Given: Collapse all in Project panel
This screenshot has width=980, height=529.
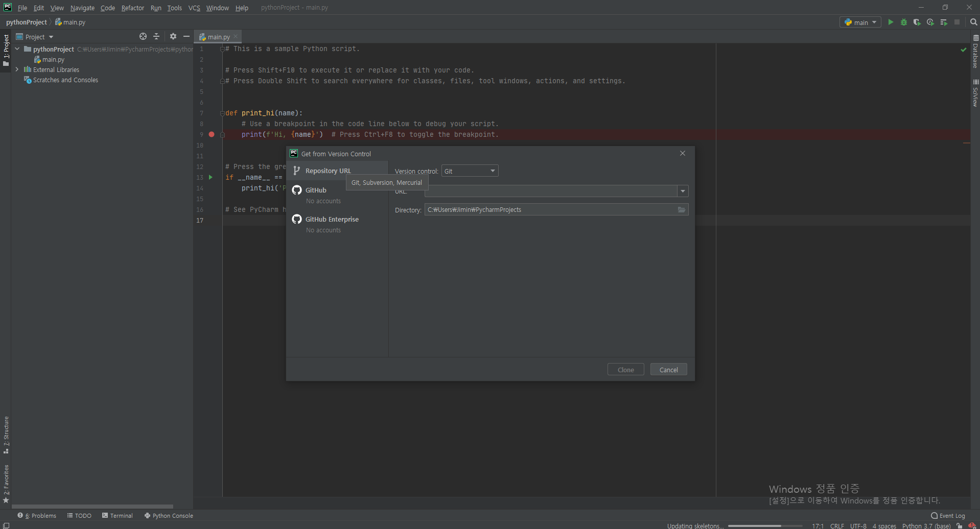Looking at the screenshot, I should coord(156,36).
